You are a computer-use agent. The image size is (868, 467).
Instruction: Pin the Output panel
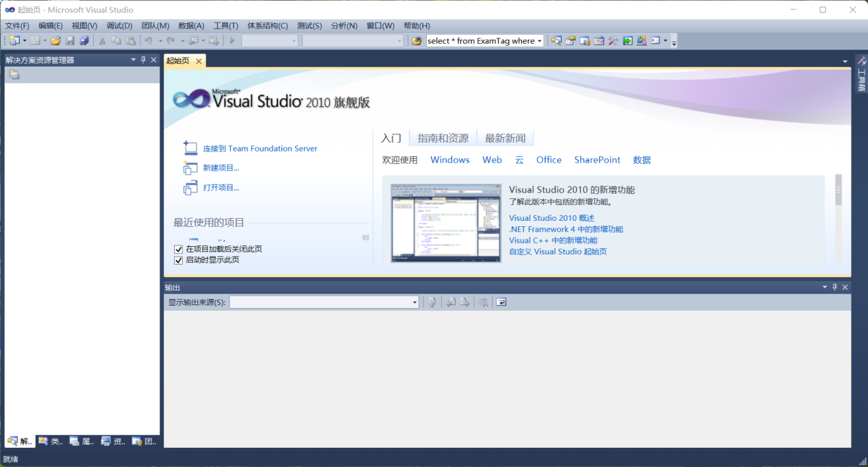[834, 287]
